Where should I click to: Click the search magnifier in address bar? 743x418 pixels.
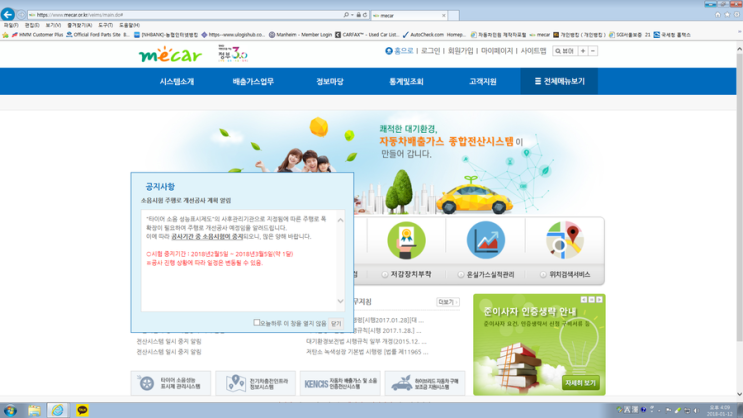click(346, 15)
